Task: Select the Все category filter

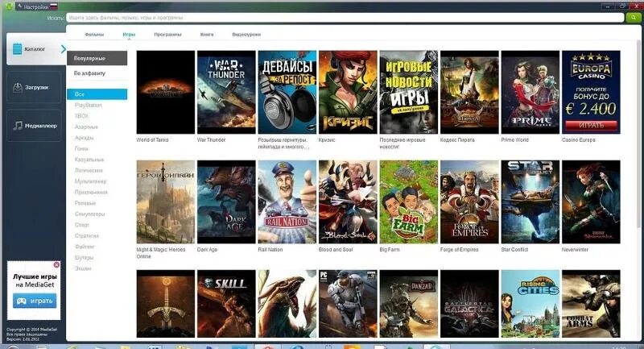Action: tap(97, 94)
